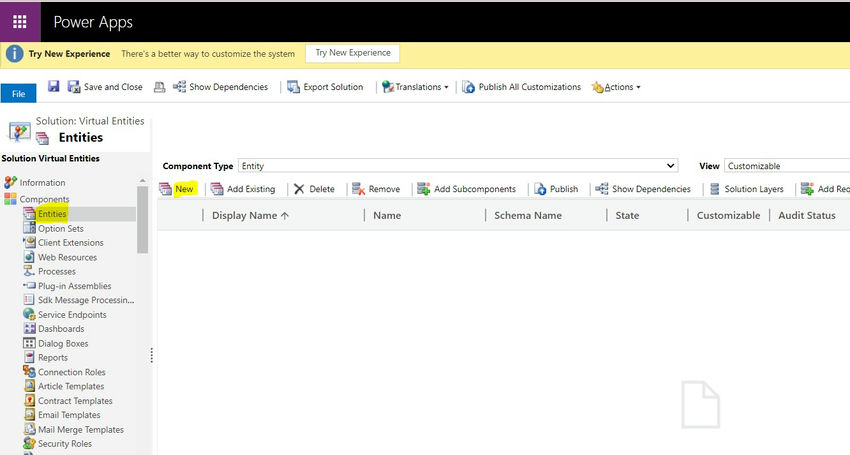Image resolution: width=850 pixels, height=455 pixels.
Task: Select Security Roles in the tree
Action: pos(65,444)
